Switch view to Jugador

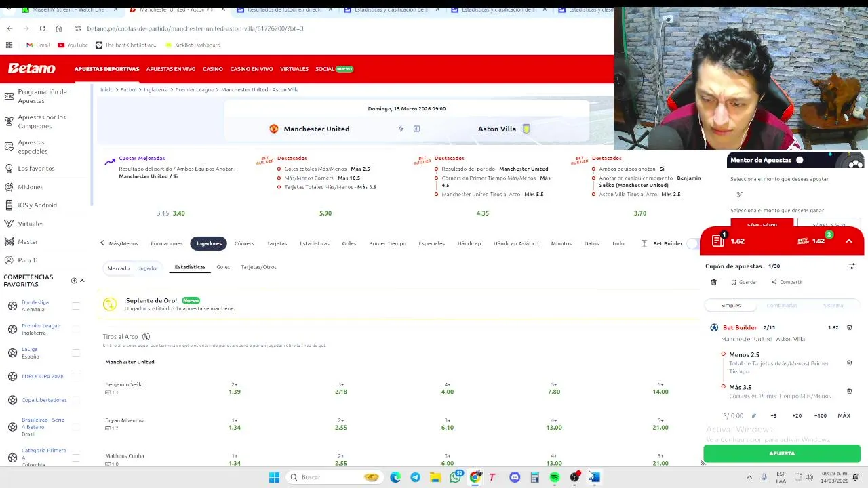(148, 268)
